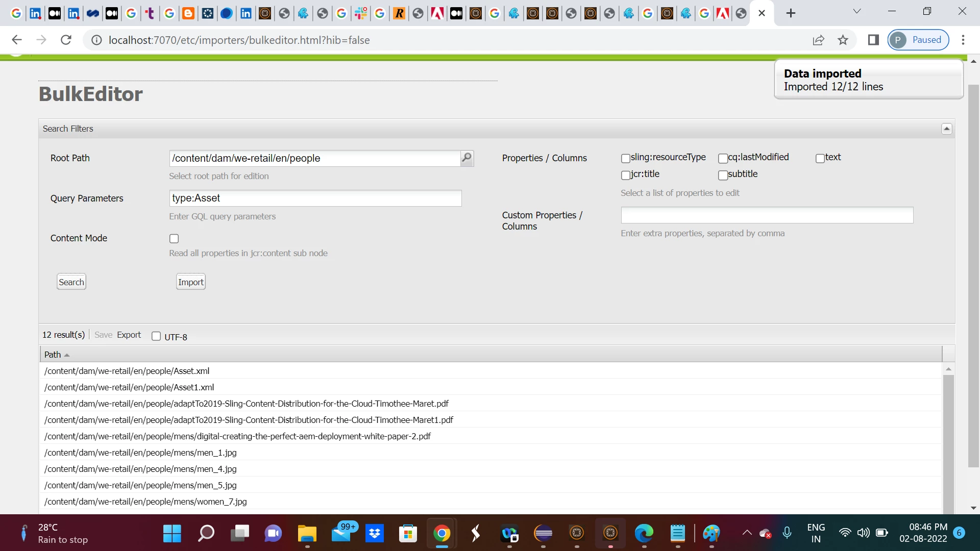Screen dimensions: 980x551
Task: Collapse the Search Filters panel
Action: [946, 129]
